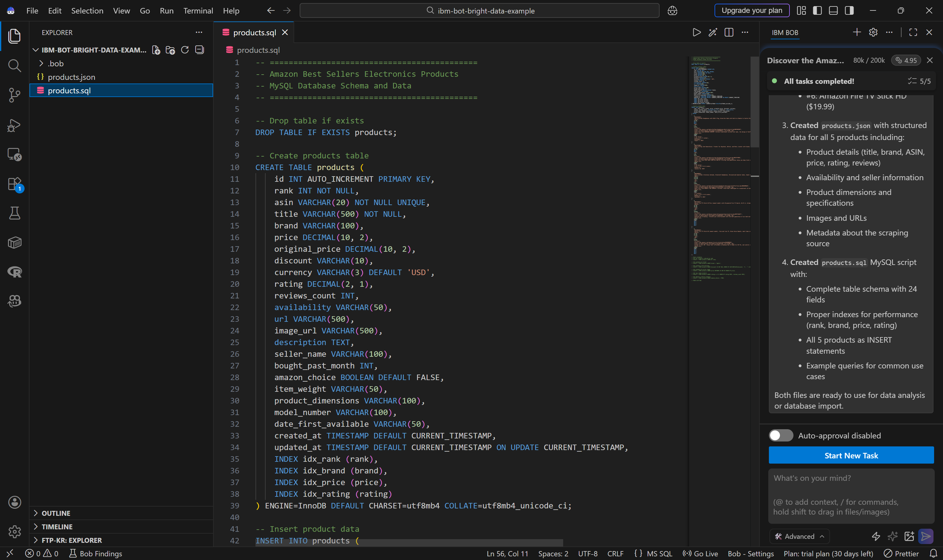This screenshot has width=943, height=560.
Task: Open the Source Control view
Action: [14, 95]
